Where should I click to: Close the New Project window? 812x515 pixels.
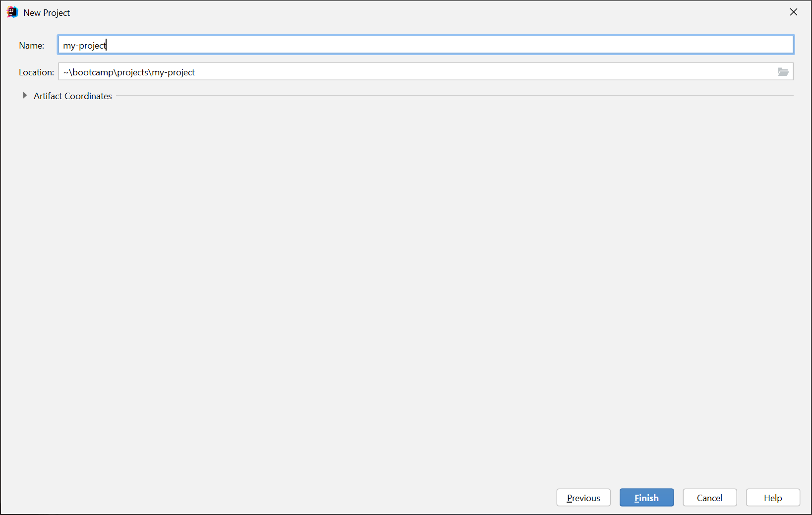pyautogui.click(x=794, y=12)
